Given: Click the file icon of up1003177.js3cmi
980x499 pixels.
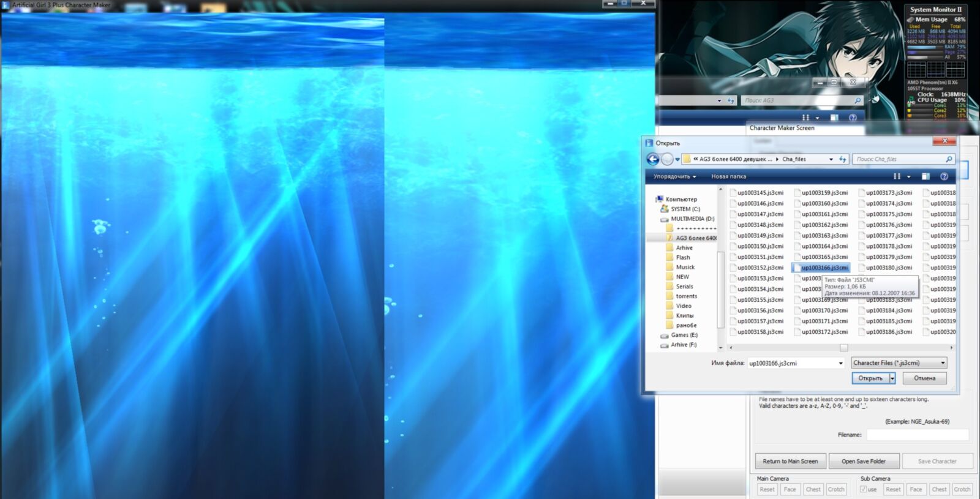Looking at the screenshot, I should pos(861,236).
